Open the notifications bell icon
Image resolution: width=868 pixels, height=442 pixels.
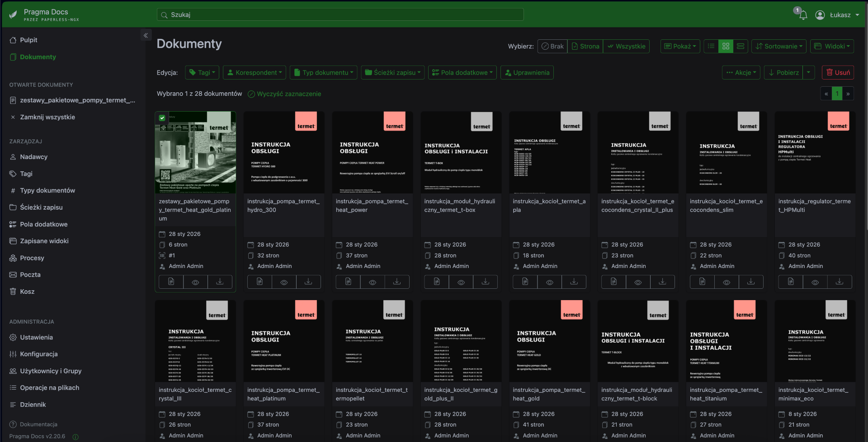(803, 15)
